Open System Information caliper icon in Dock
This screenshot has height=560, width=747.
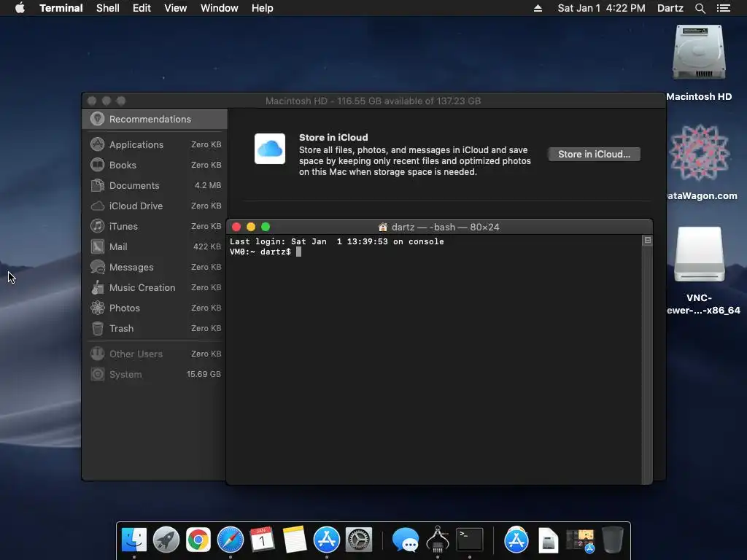coord(438,540)
